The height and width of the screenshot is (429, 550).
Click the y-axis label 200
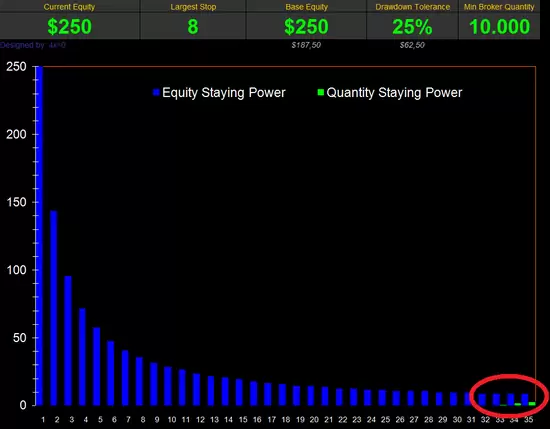(16, 134)
